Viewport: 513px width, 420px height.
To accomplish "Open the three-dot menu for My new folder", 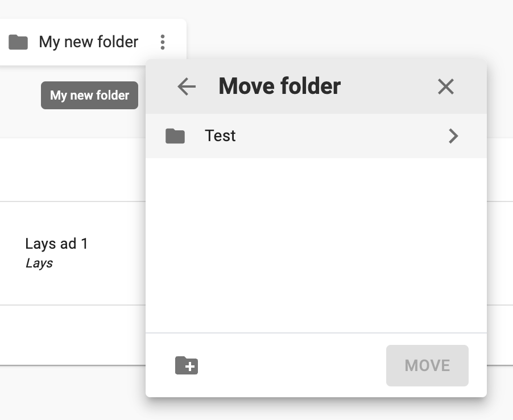I will tap(163, 42).
